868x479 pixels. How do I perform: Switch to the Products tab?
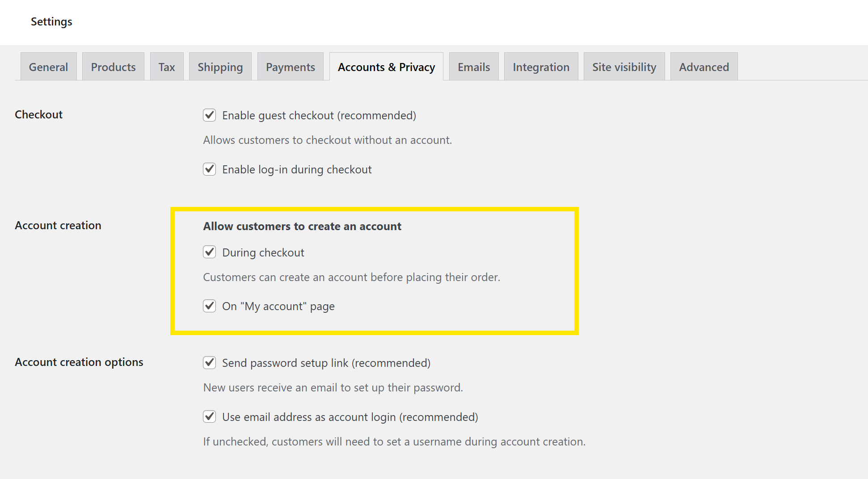point(113,67)
